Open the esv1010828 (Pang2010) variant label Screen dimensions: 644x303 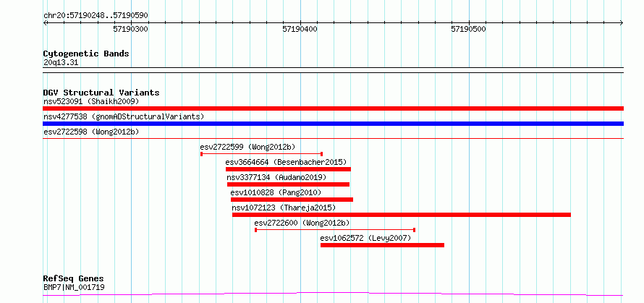pos(276,192)
